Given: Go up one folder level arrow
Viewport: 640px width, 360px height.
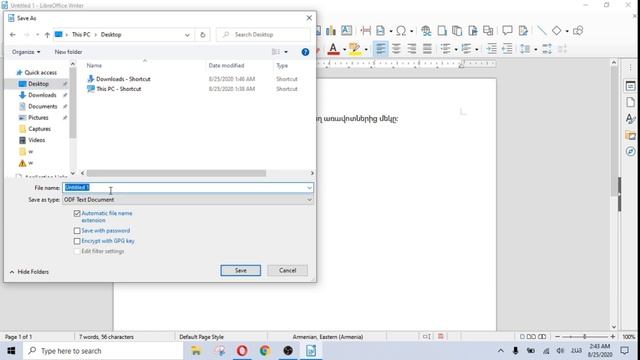Looking at the screenshot, I should pyautogui.click(x=47, y=35).
